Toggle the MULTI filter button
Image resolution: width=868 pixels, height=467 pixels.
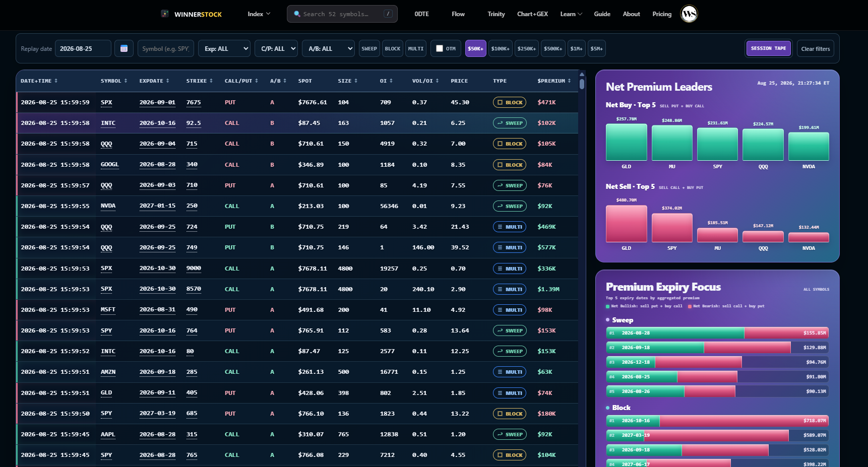tap(416, 48)
